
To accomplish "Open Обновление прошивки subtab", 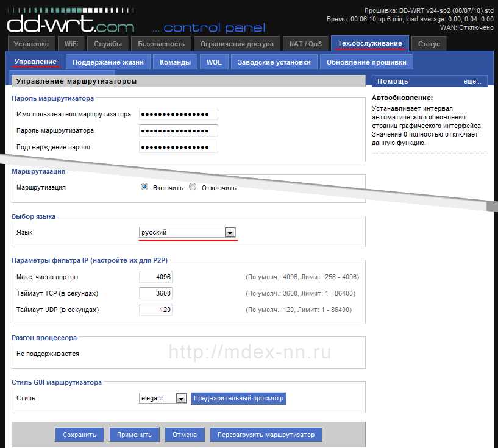I will pyautogui.click(x=366, y=62).
